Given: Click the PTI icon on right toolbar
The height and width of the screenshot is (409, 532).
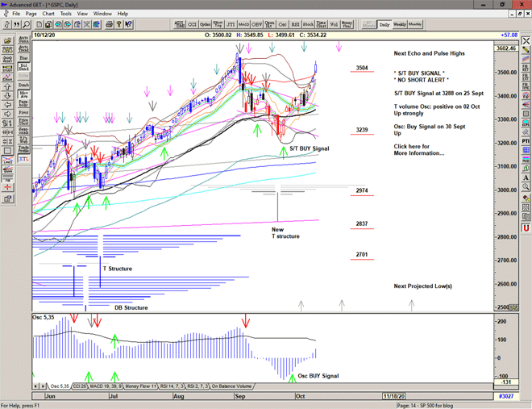Looking at the screenshot, I should click(526, 140).
